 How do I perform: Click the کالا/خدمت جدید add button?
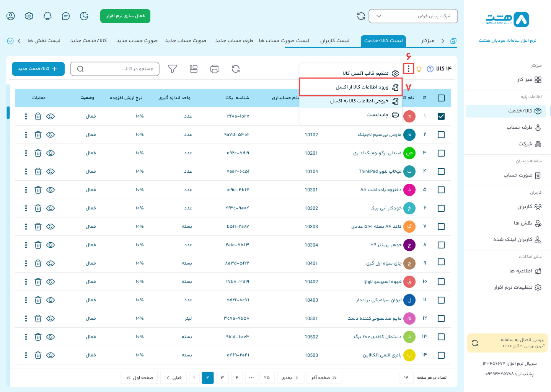coord(38,69)
